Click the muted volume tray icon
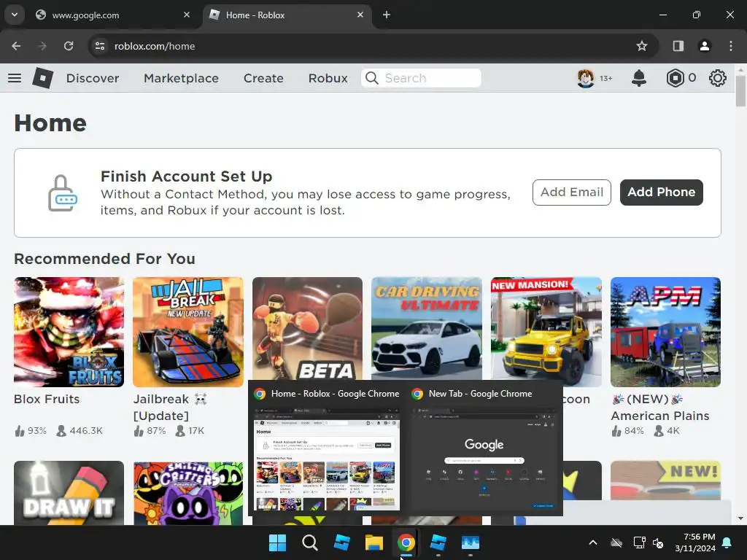 (x=658, y=542)
